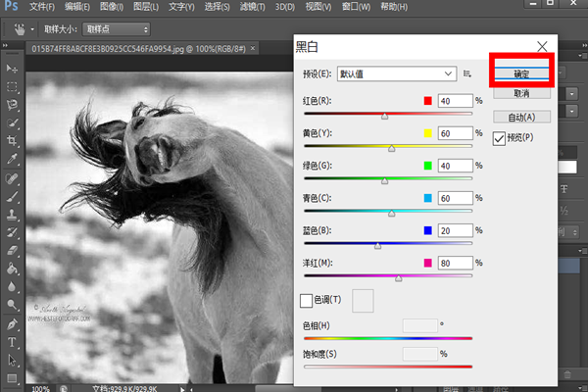Click the 青色(C) slider handle

tap(391, 214)
